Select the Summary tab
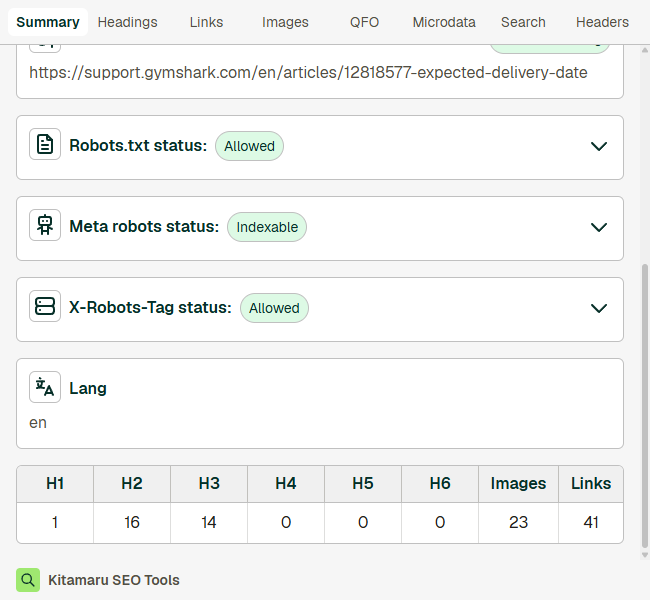Viewport: 650px width, 600px height. click(48, 22)
